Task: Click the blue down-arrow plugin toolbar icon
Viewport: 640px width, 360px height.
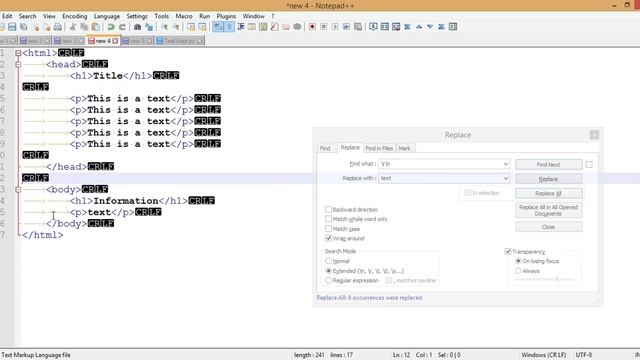Action: 430,27
